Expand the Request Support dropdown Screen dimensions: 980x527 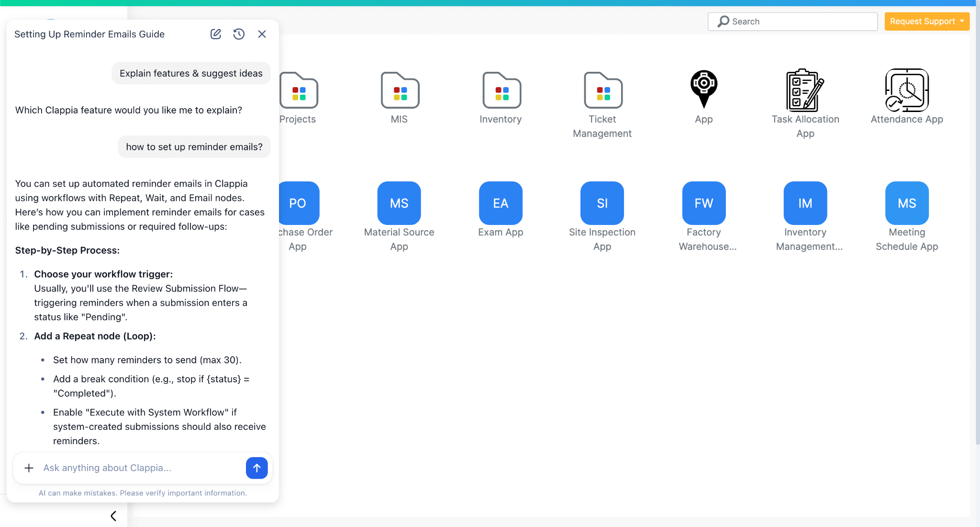pos(927,22)
